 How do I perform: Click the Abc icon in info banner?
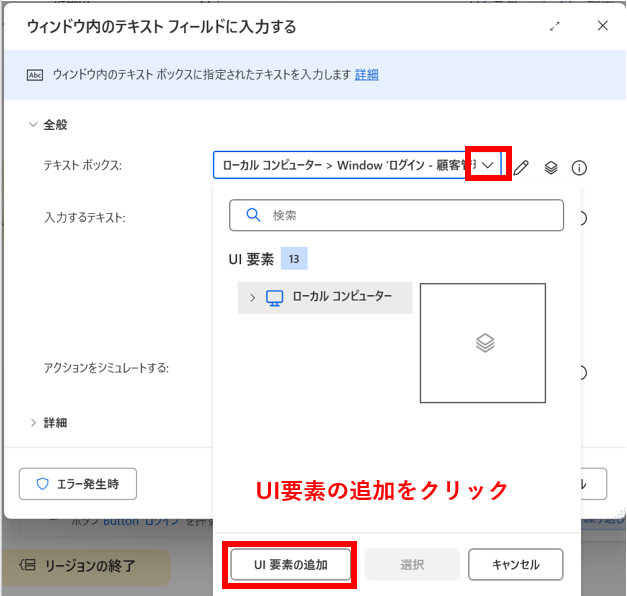(x=35, y=75)
